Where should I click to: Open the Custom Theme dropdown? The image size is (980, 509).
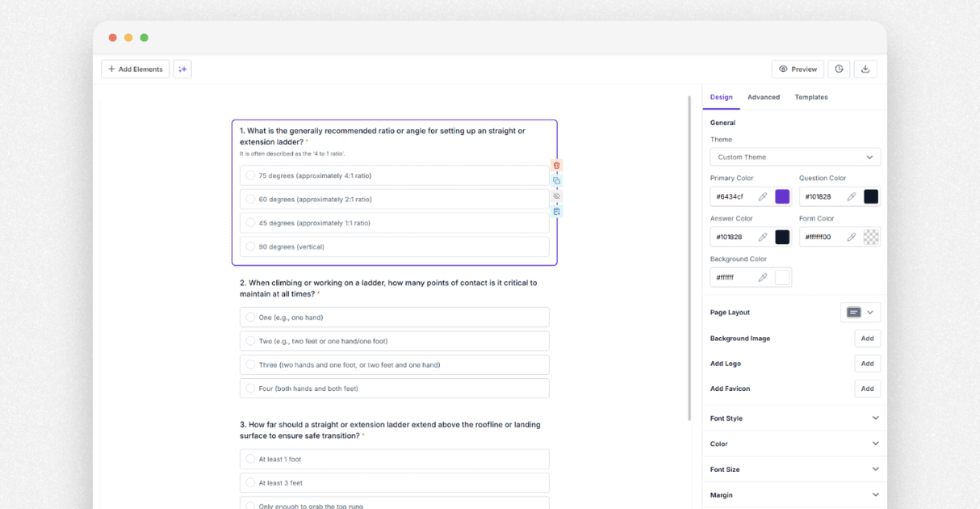coord(794,157)
